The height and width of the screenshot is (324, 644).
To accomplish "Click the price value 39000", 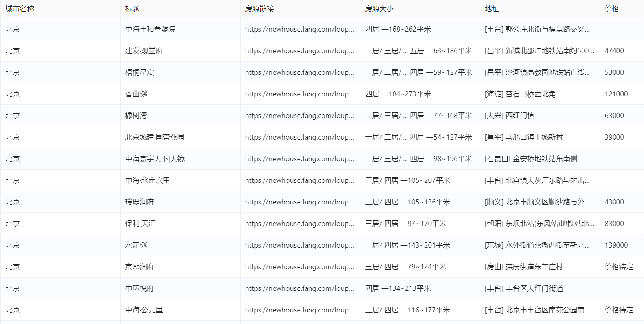I will [x=614, y=137].
